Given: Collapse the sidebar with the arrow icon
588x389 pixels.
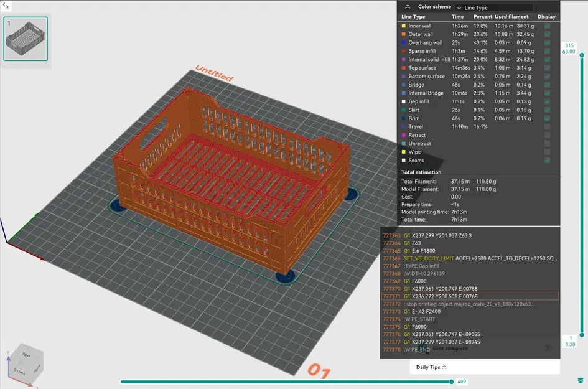Looking at the screenshot, I should (x=5, y=6).
